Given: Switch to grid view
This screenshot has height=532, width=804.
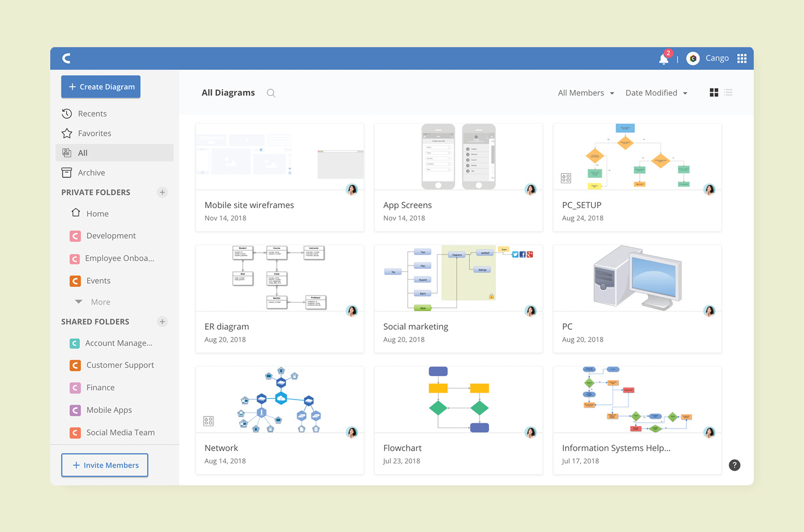Looking at the screenshot, I should pos(714,92).
